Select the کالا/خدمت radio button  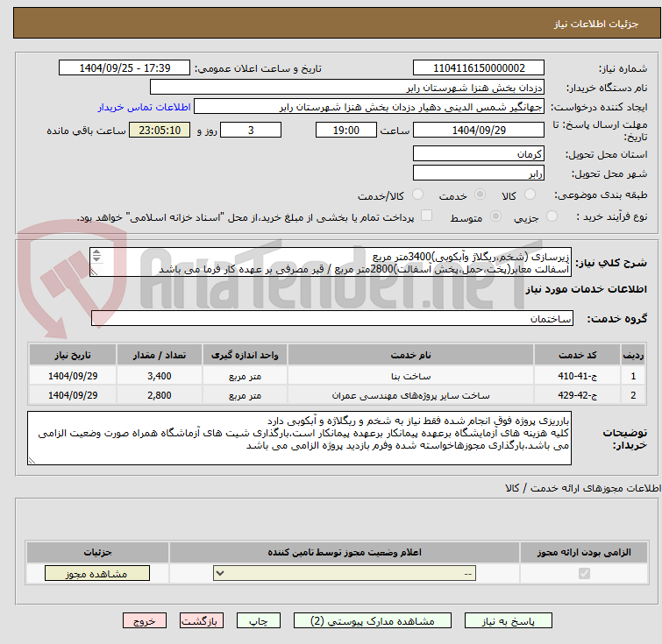click(417, 195)
